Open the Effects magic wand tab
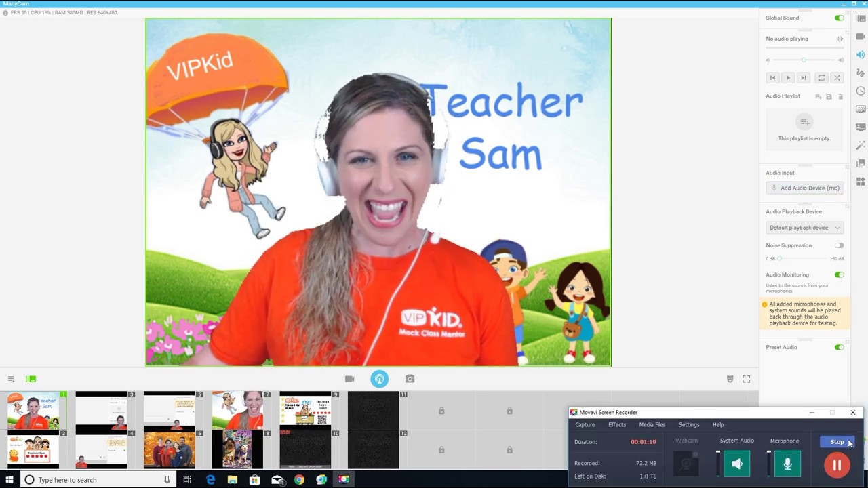 (861, 145)
